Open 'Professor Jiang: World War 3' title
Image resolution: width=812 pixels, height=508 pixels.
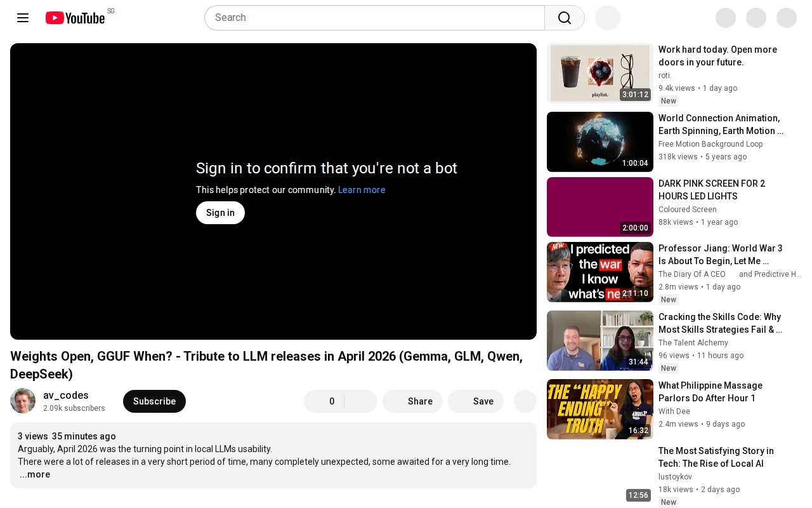tap(721, 255)
